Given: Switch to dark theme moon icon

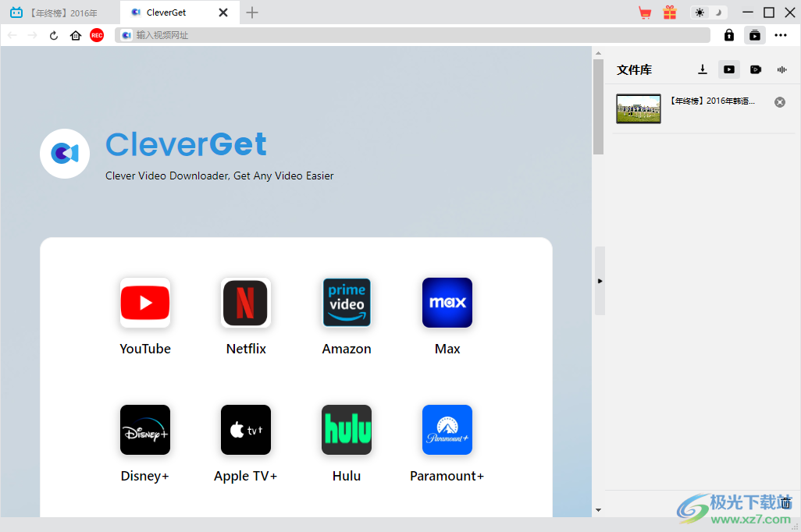Looking at the screenshot, I should pos(719,12).
